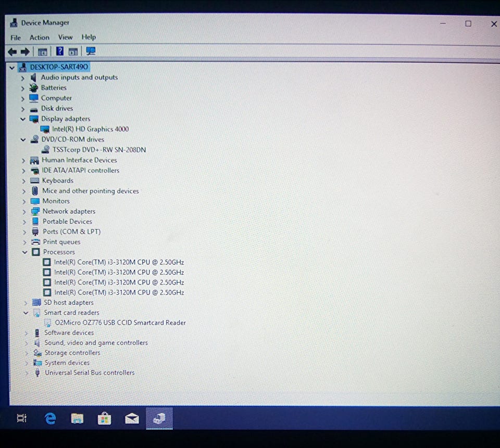Click the Human Interface Devices icon
This screenshot has width=500, height=448.
click(x=34, y=160)
